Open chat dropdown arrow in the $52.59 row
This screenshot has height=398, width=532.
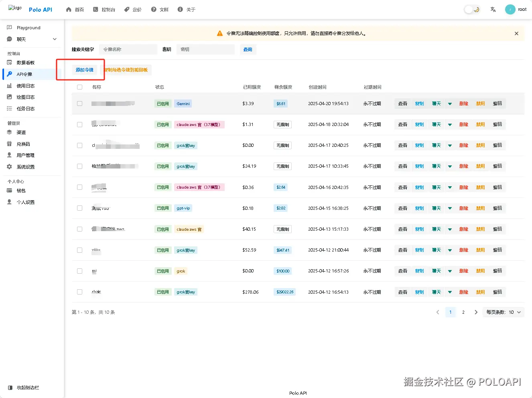450,250
